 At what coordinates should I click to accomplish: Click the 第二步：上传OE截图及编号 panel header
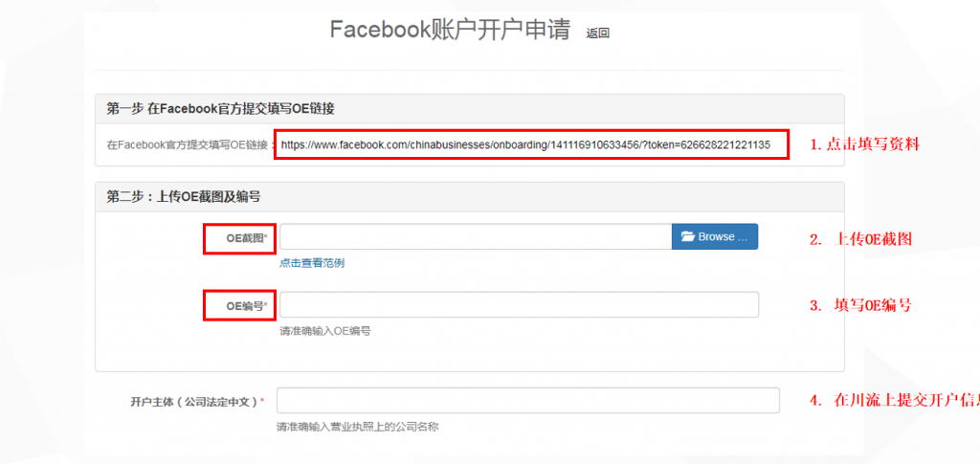click(x=469, y=197)
